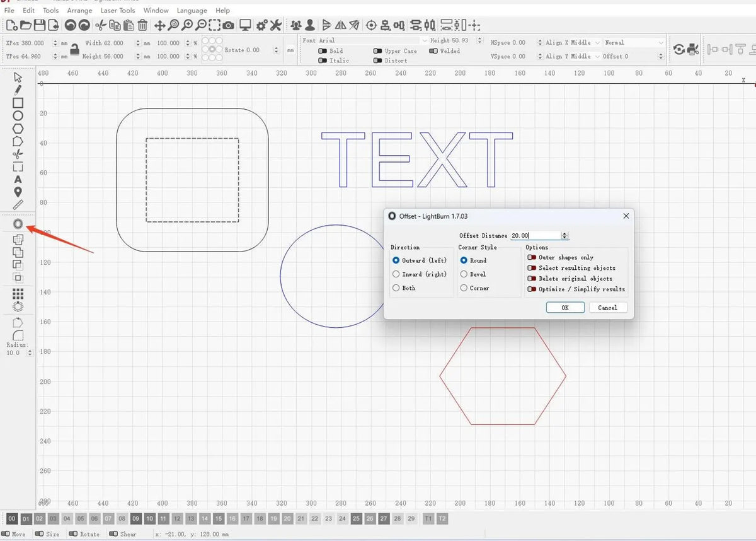Image resolution: width=756 pixels, height=541 pixels.
Task: Open the Normal text mode dropdown
Action: (x=633, y=42)
